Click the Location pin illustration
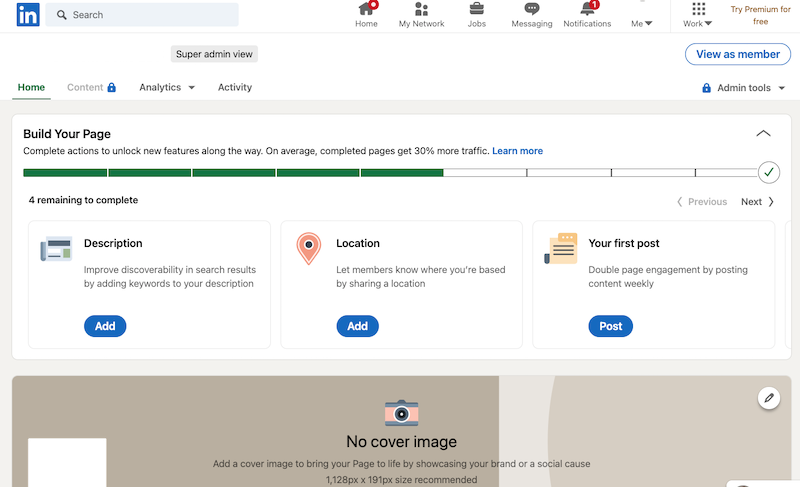 [x=309, y=248]
